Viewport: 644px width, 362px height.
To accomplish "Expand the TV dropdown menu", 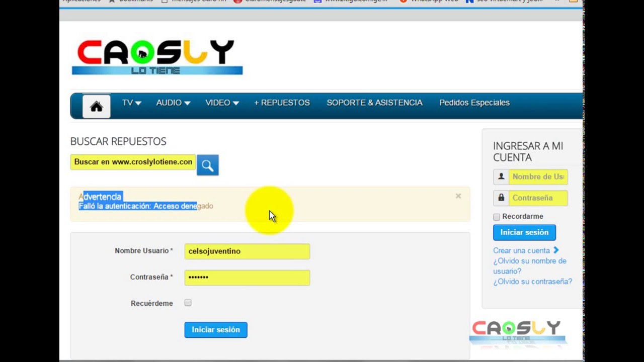I will (131, 103).
